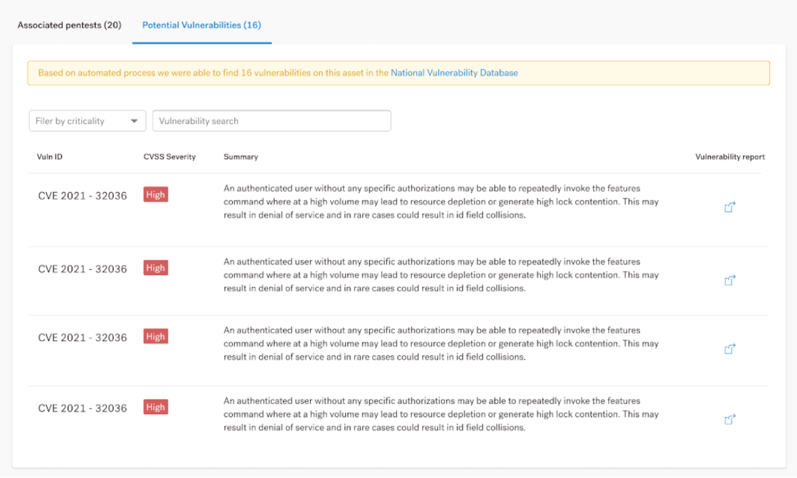Open the National Vulnerability Database link
The image size is (797, 478).
[x=454, y=73]
